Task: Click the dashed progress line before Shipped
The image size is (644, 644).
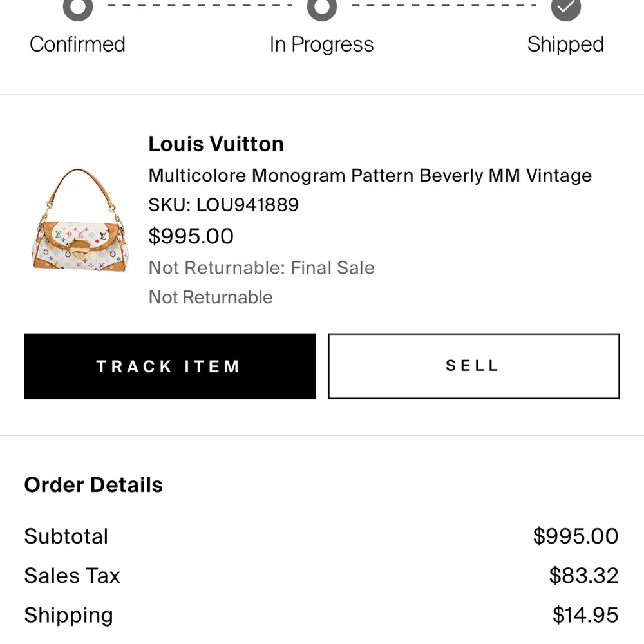Action: click(x=444, y=4)
